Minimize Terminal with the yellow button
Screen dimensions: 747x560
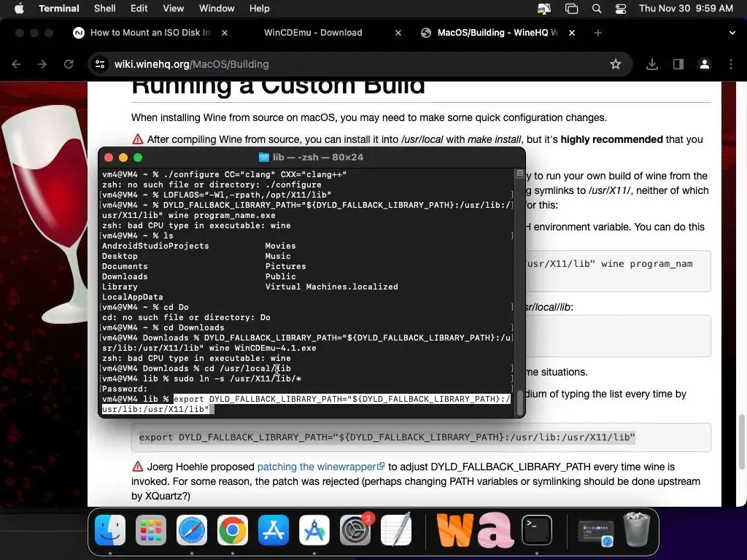tap(123, 157)
